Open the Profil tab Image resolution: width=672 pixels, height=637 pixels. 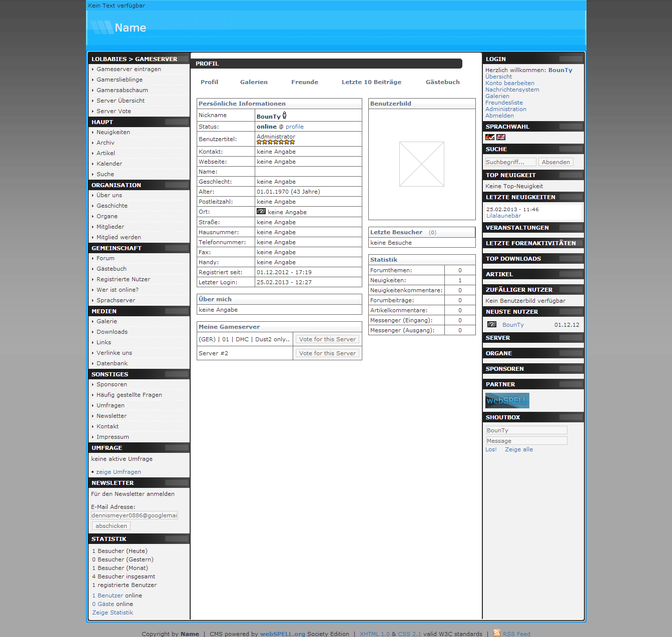pos(209,82)
